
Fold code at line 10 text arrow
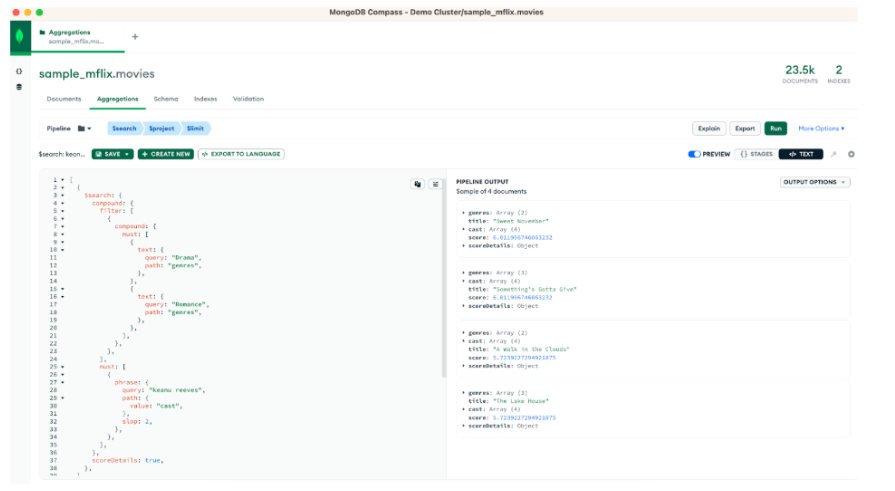[x=63, y=250]
